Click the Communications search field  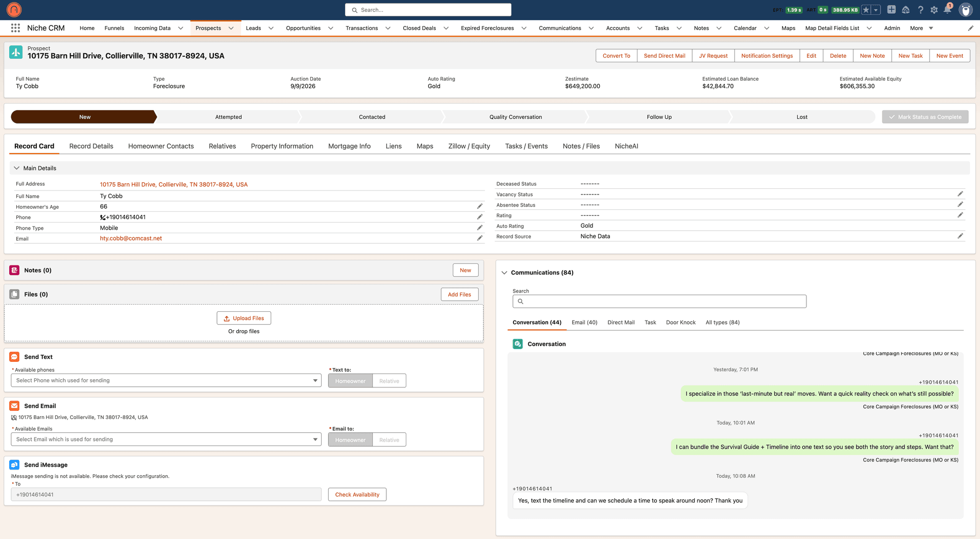(x=659, y=301)
